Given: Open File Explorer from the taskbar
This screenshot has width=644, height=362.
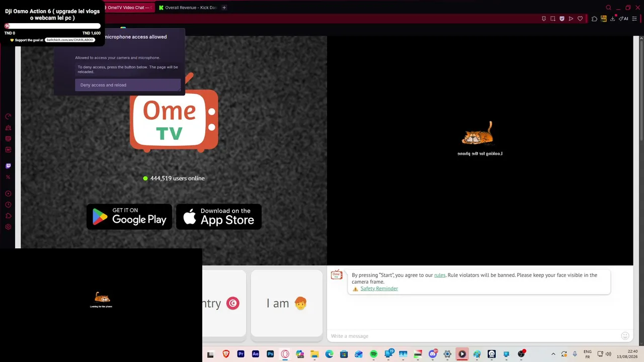Looking at the screenshot, I should pos(314,354).
